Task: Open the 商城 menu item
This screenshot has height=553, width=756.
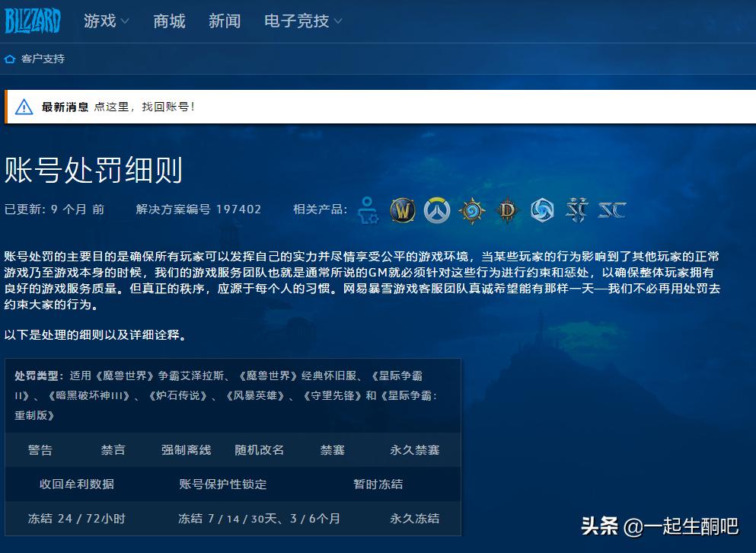Action: click(x=169, y=21)
